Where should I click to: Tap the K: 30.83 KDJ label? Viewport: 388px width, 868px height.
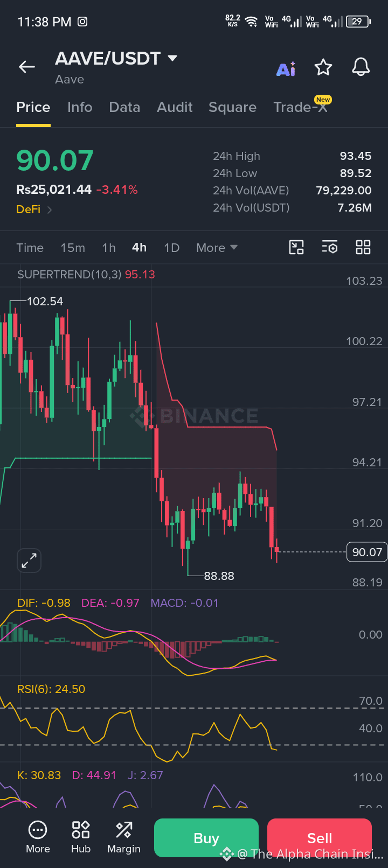[x=39, y=775]
